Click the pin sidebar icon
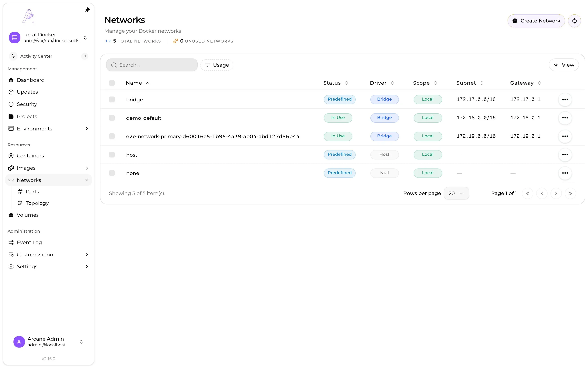Screen dimensions: 588x368 [87, 10]
